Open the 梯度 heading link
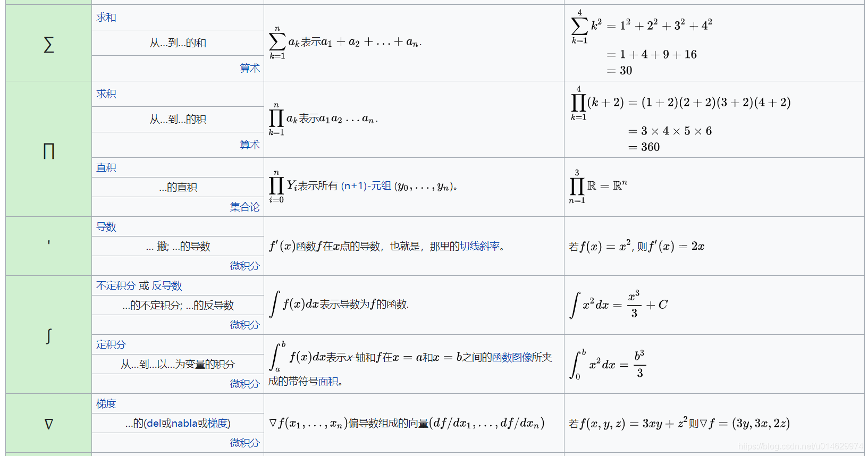 point(106,403)
